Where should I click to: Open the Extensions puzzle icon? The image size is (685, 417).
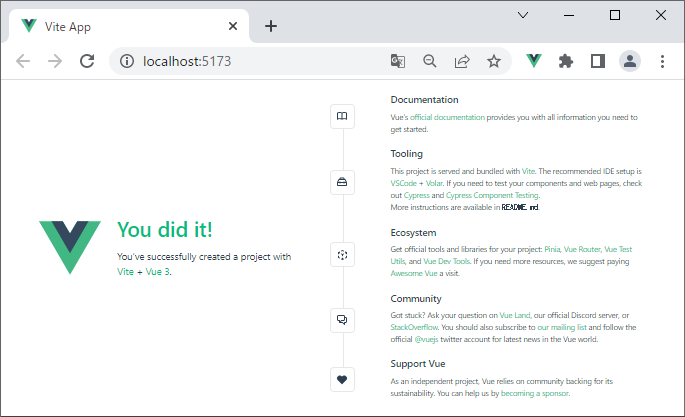(566, 61)
